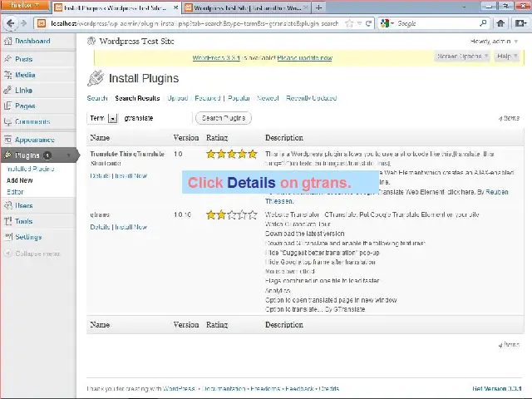Viewport: 532px width, 399px height.
Task: Open a new tab with plus button
Action: tap(318, 7)
